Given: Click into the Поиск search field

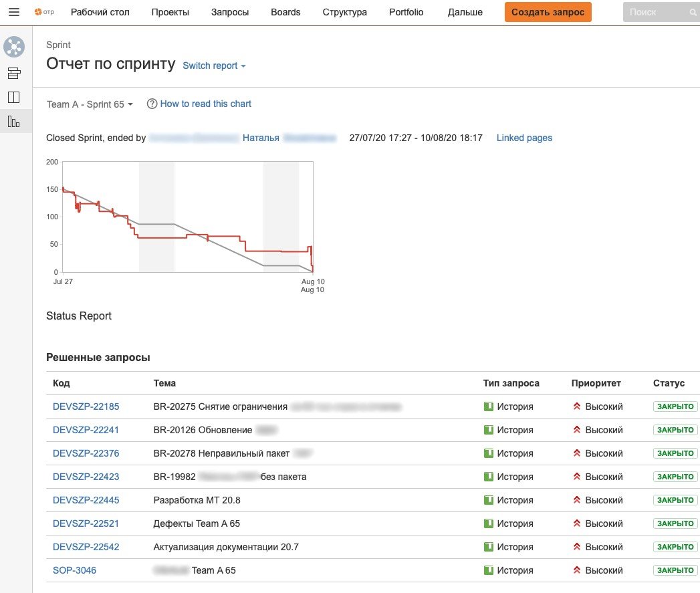Looking at the screenshot, I should pos(662,12).
